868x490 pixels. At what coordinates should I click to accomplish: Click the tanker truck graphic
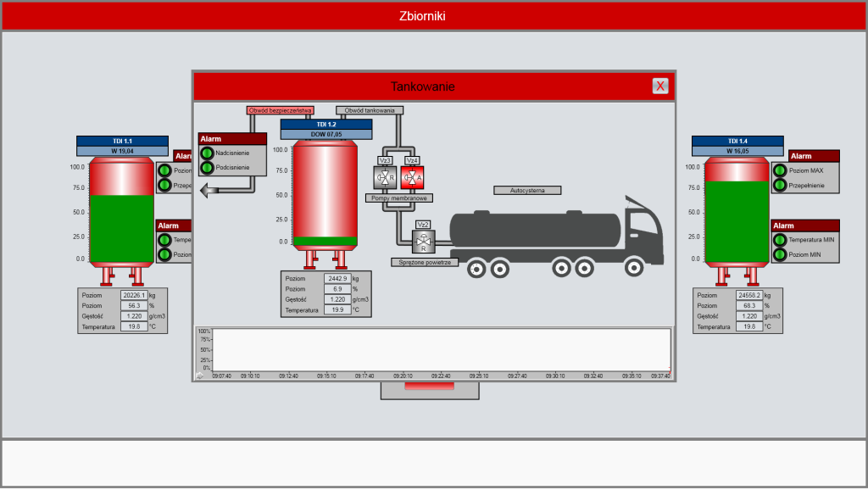556,237
